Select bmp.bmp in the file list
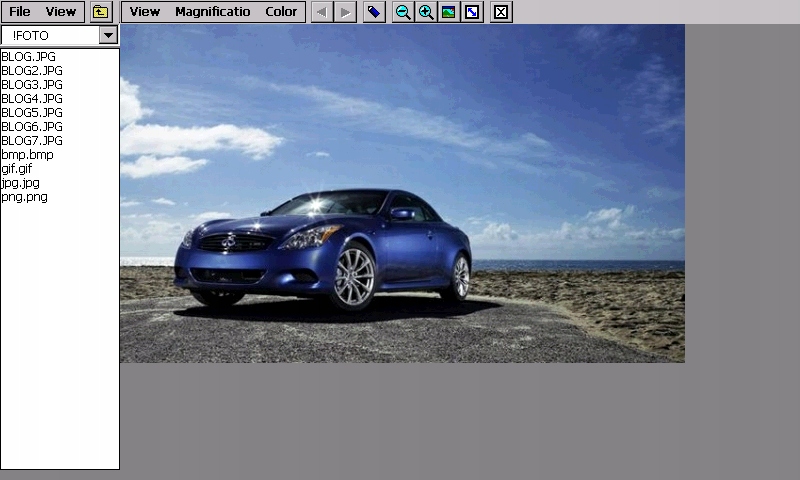Image resolution: width=800 pixels, height=480 pixels. [28, 155]
